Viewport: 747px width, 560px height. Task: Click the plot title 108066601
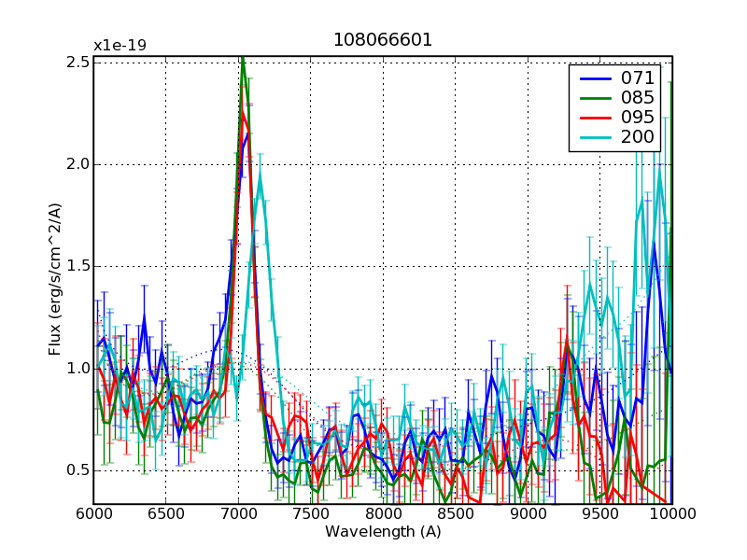click(x=383, y=41)
